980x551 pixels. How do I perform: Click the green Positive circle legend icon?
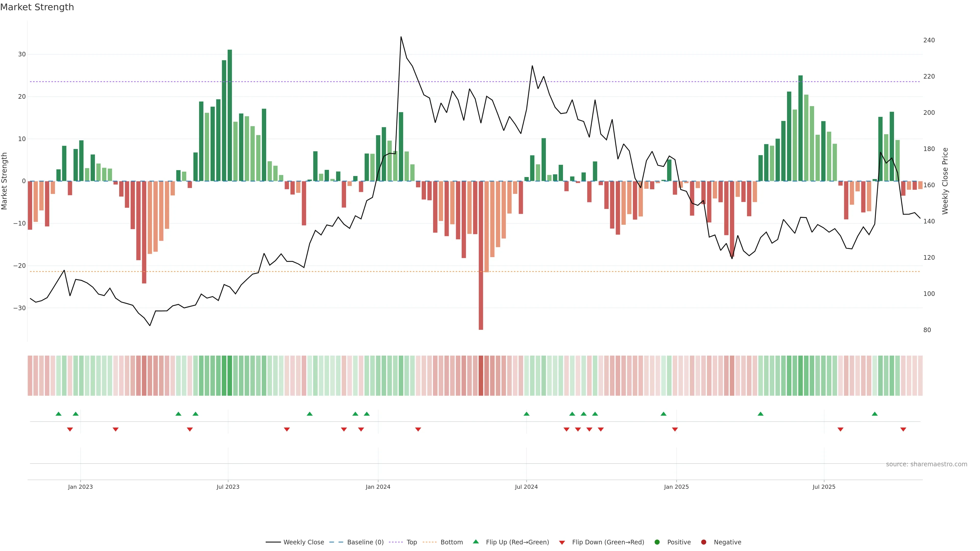[657, 542]
